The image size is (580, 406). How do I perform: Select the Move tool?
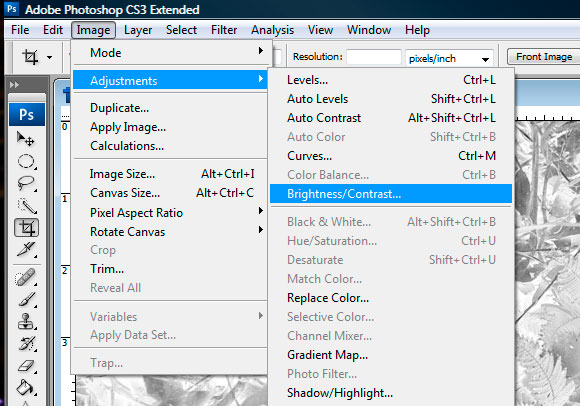[26, 139]
